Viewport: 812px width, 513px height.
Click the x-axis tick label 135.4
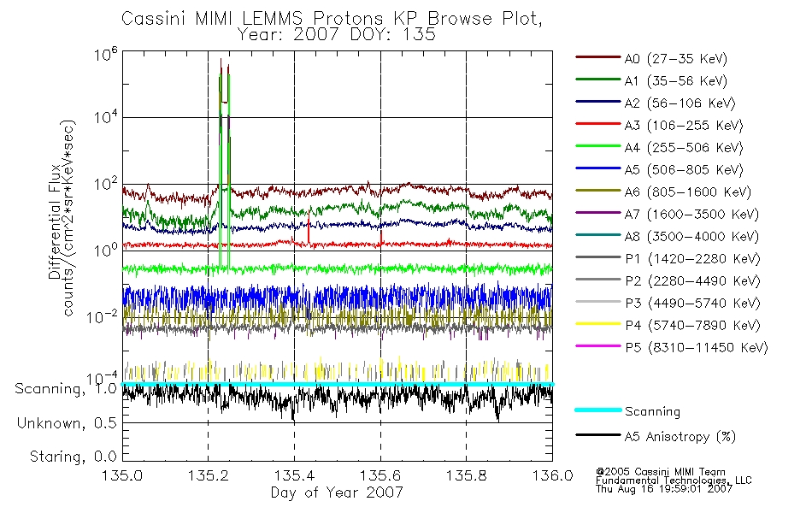click(294, 475)
